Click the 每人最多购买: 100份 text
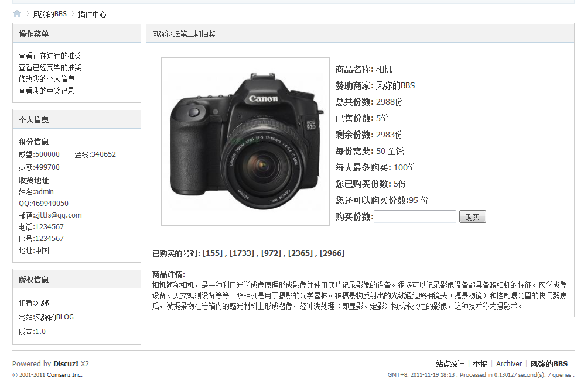This screenshot has width=584, height=392. click(x=375, y=167)
